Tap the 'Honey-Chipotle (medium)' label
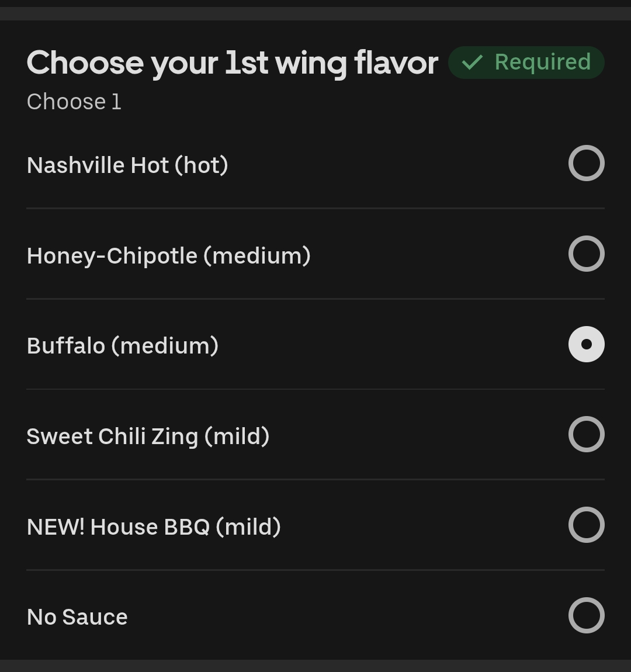 [168, 256]
